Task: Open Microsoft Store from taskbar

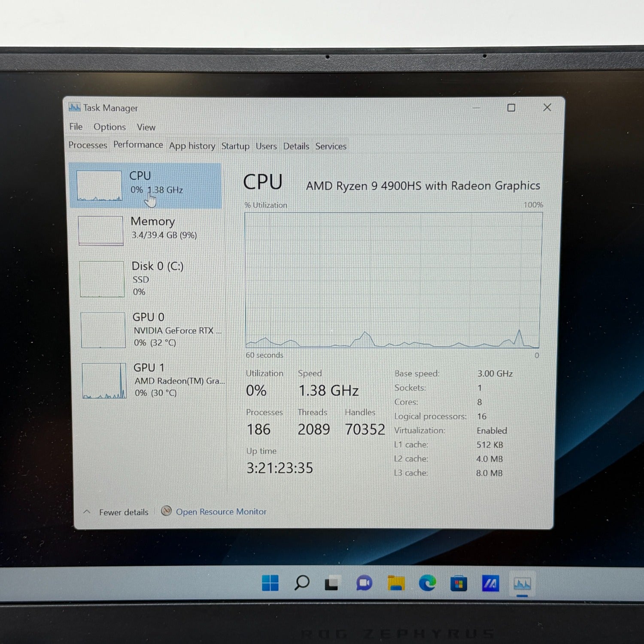Action: tap(459, 584)
